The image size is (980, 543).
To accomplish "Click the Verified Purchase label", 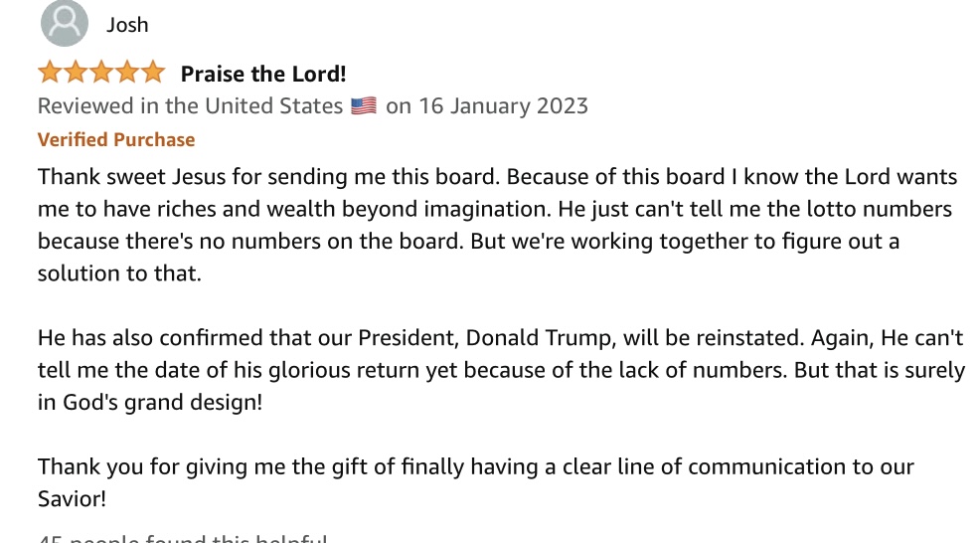I will pos(116,140).
